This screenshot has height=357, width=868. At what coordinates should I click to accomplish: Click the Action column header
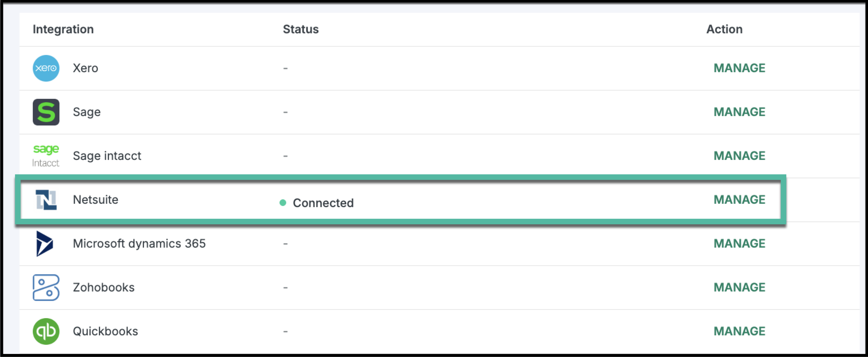724,29
